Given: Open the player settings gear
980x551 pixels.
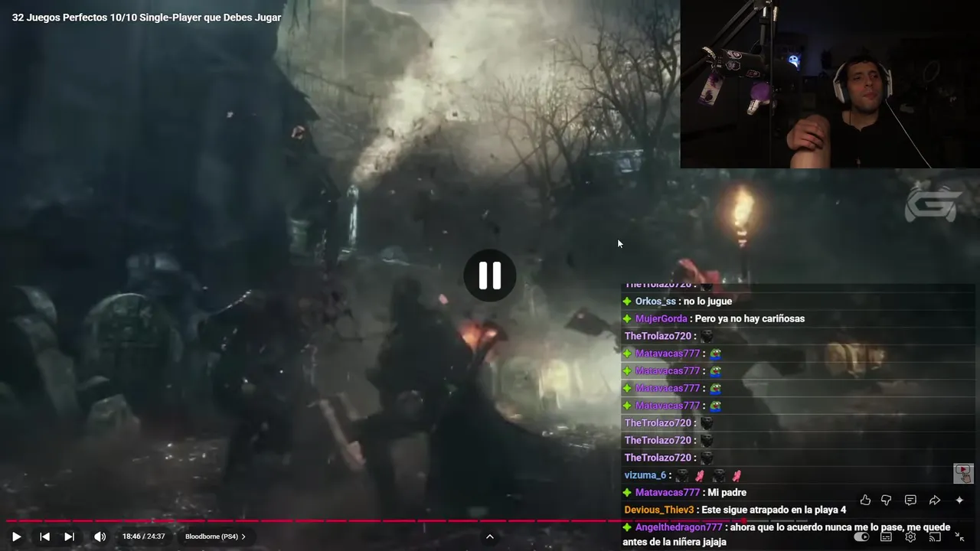Looking at the screenshot, I should pyautogui.click(x=910, y=536).
